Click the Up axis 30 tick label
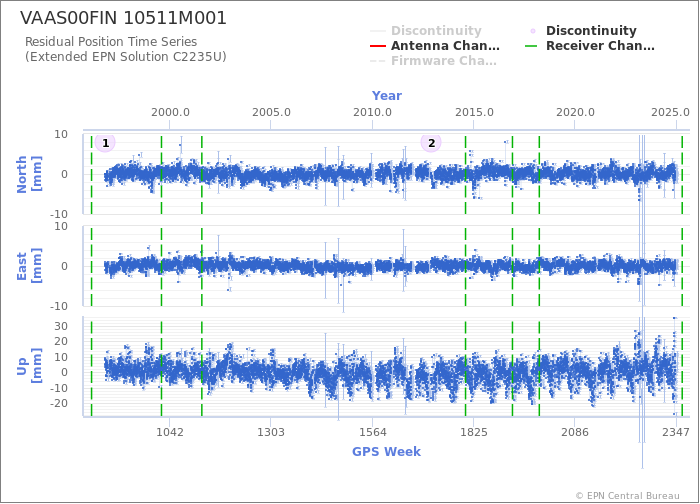 click(61, 326)
